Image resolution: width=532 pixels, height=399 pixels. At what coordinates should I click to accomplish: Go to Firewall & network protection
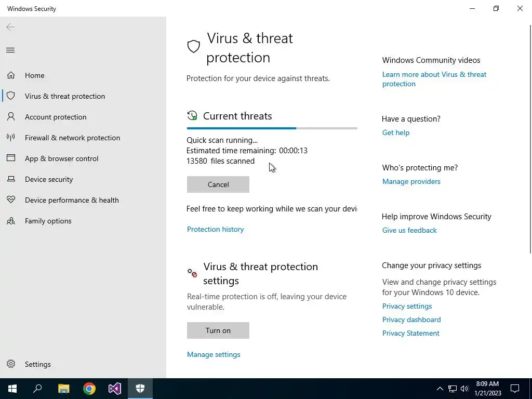(x=83, y=138)
